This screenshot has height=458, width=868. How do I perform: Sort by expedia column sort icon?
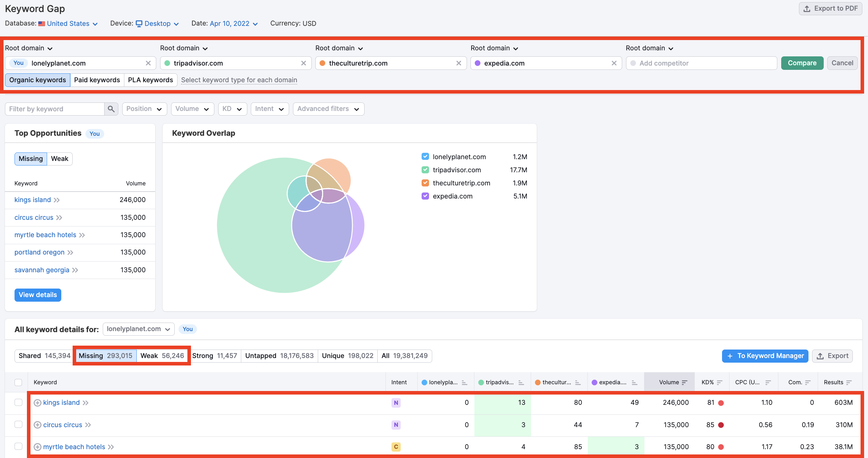pyautogui.click(x=635, y=382)
